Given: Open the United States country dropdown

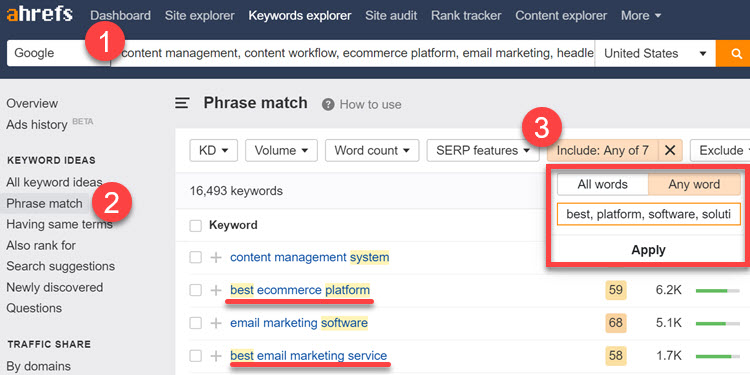Looking at the screenshot, I should pyautogui.click(x=655, y=53).
